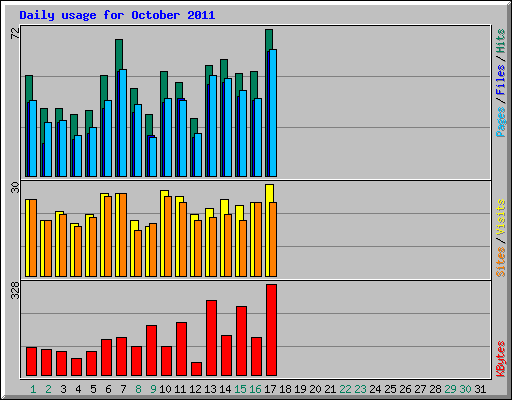Select green day label 22 on the x-axis
Image resolution: width=512 pixels, height=400 pixels.
coord(345,389)
